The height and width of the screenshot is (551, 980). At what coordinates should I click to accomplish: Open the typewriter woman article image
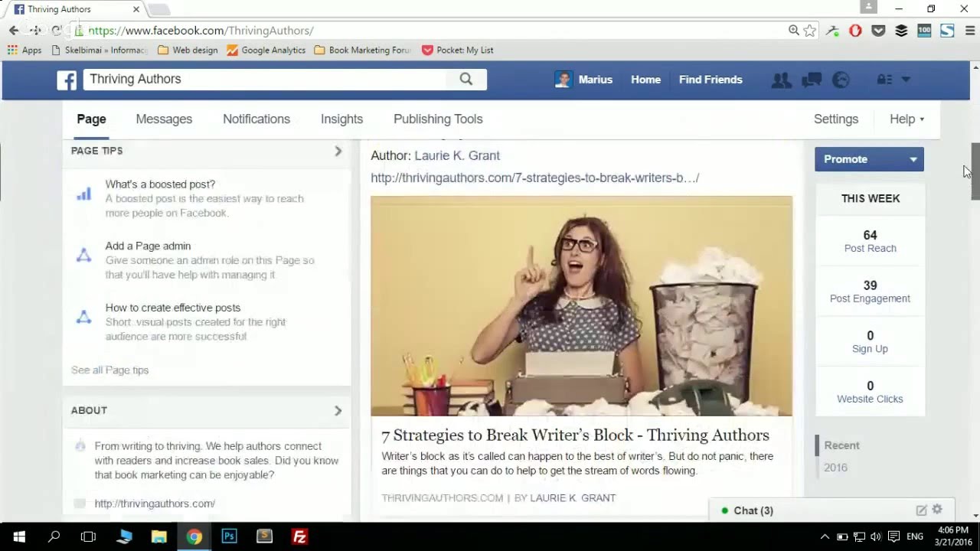coord(581,306)
